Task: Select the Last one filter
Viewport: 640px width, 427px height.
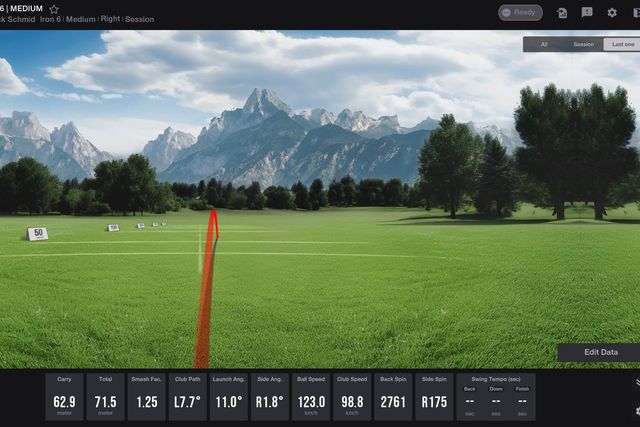Action: (x=622, y=45)
